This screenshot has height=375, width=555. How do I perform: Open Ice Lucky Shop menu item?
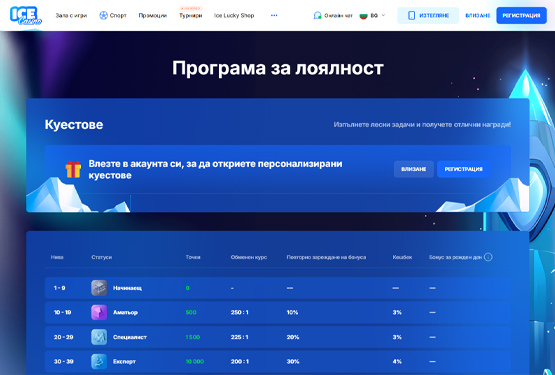[234, 16]
